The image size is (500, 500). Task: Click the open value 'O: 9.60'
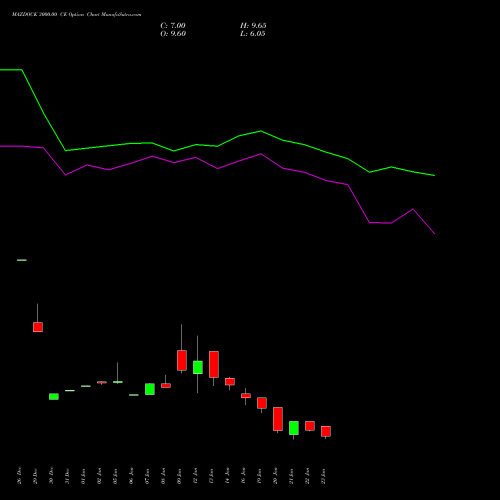173,34
